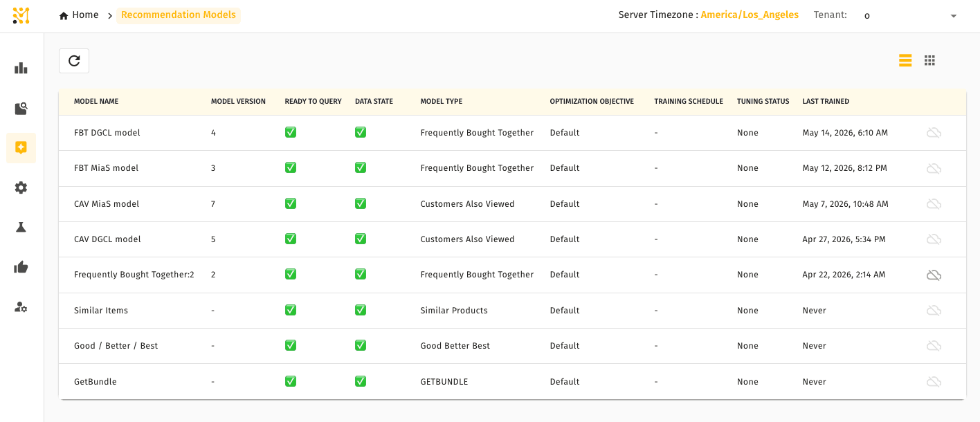980x422 pixels.
Task: Click cloud-off icon for CAV DGCL model
Action: point(934,239)
